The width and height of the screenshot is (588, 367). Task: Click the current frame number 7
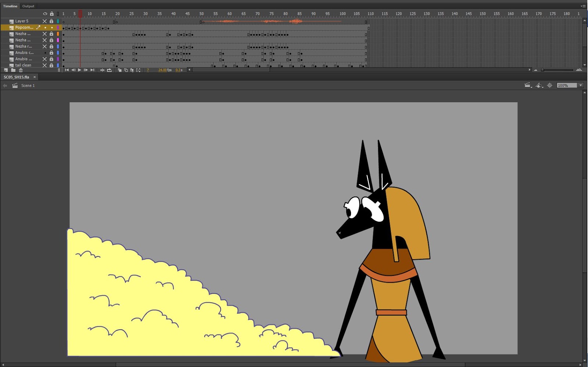(x=148, y=70)
